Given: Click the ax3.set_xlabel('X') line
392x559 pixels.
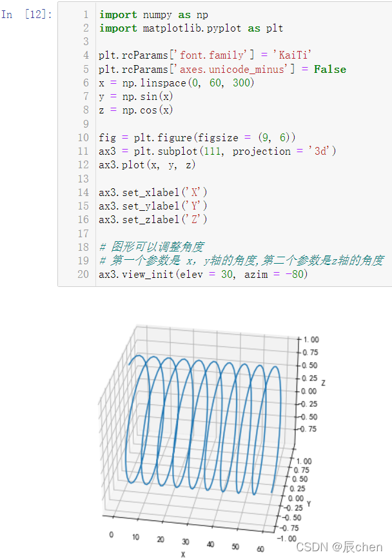Looking at the screenshot, I should 153,193.
